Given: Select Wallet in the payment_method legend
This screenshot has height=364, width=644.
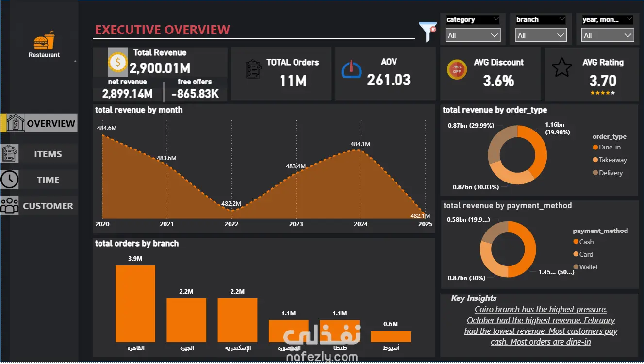Looking at the screenshot, I should (x=585, y=267).
